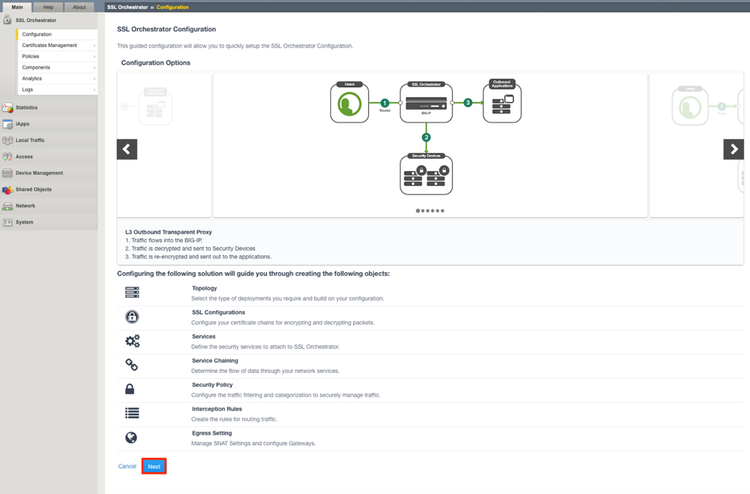The height and width of the screenshot is (494, 750).
Task: Click the Egress Setting globe icon
Action: [131, 438]
